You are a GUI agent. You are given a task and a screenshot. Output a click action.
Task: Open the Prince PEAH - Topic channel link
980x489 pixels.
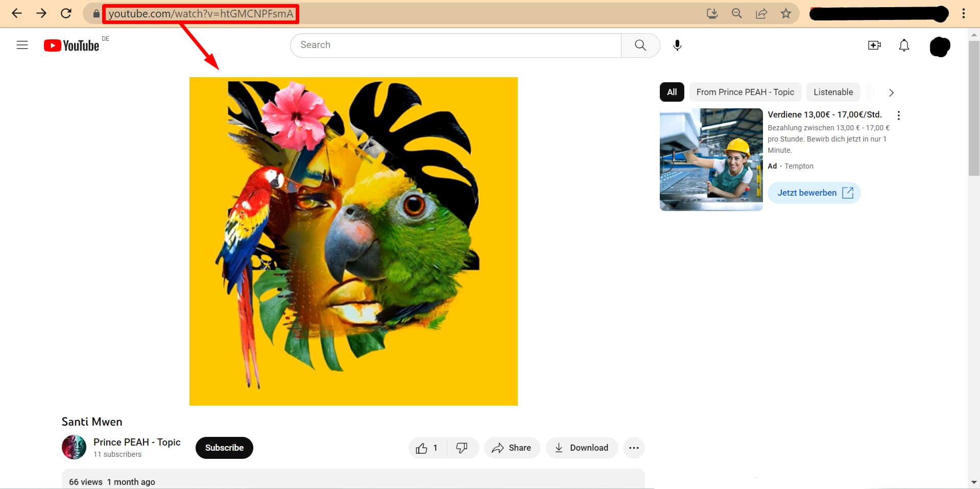(137, 442)
